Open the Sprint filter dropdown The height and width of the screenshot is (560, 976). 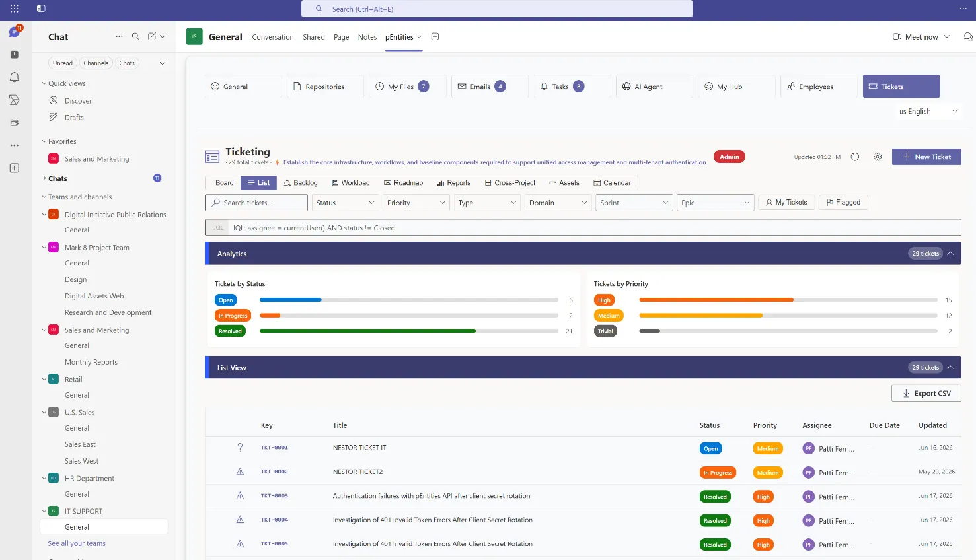[x=634, y=203]
